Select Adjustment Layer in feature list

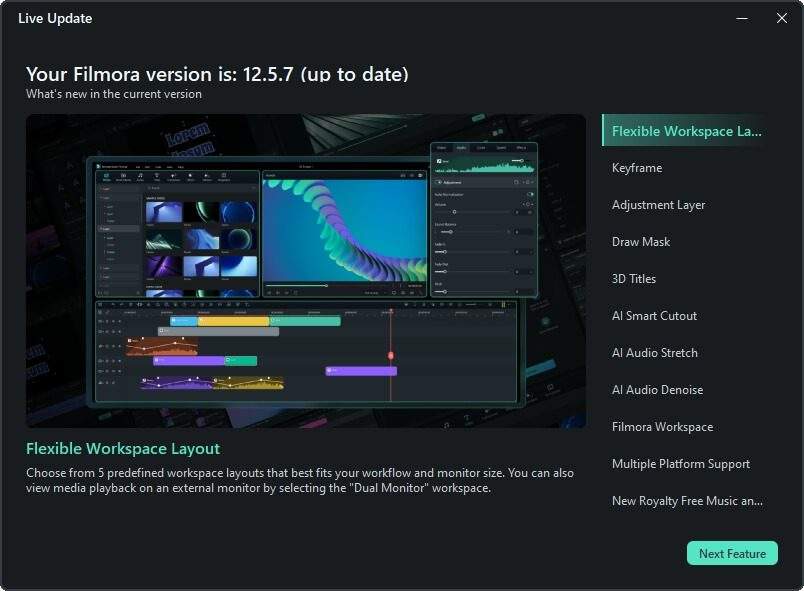pos(658,205)
